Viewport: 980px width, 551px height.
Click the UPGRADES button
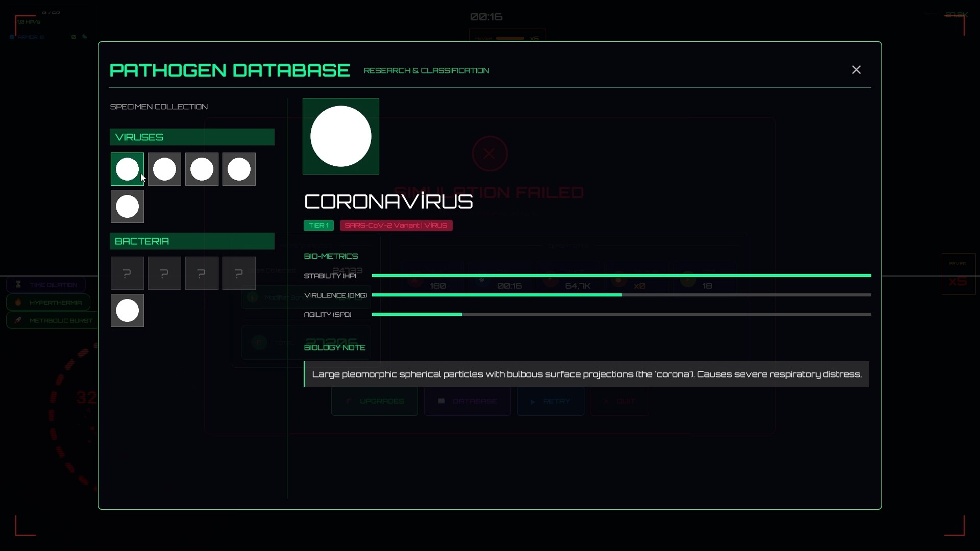[x=374, y=402]
